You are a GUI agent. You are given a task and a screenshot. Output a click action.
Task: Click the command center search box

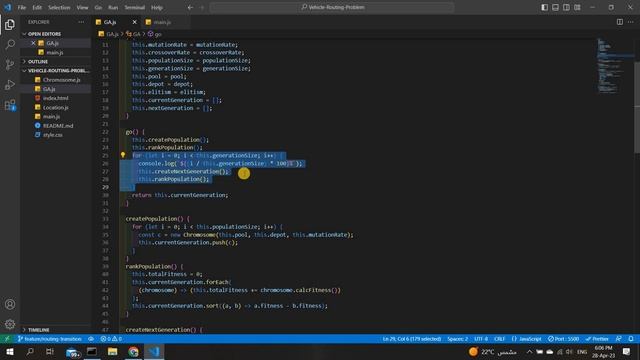332,7
